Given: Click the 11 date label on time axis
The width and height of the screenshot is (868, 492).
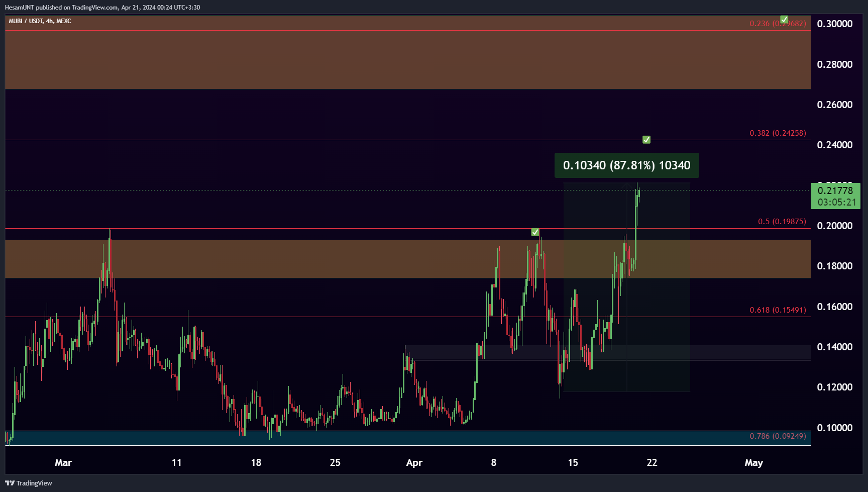Looking at the screenshot, I should click(176, 462).
